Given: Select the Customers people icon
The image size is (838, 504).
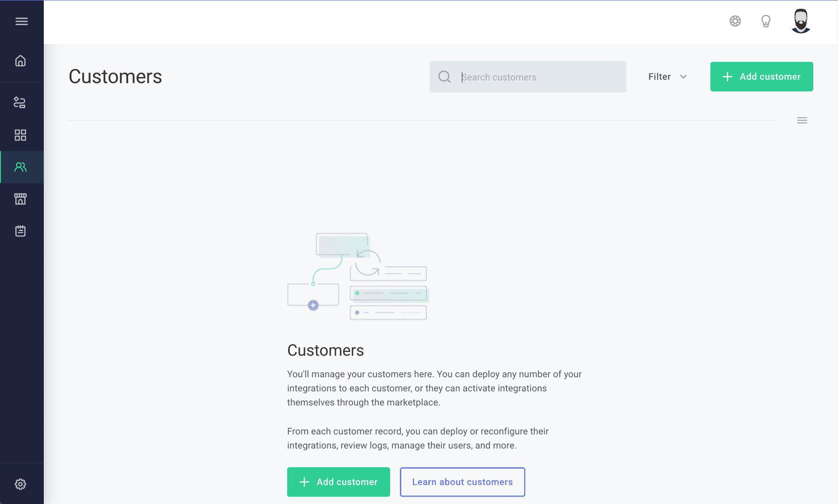Looking at the screenshot, I should (x=21, y=167).
